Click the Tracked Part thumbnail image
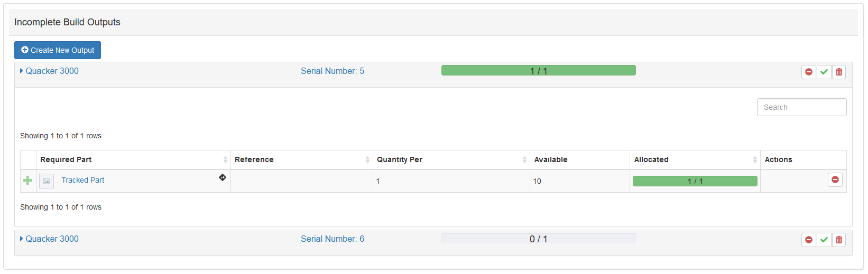868x274 pixels. 47,181
